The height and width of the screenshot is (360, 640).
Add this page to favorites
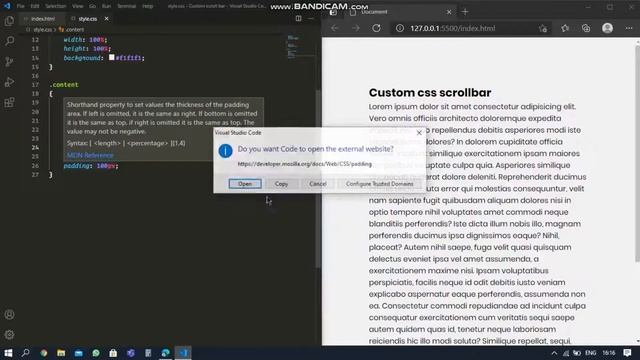pyautogui.click(x=543, y=28)
